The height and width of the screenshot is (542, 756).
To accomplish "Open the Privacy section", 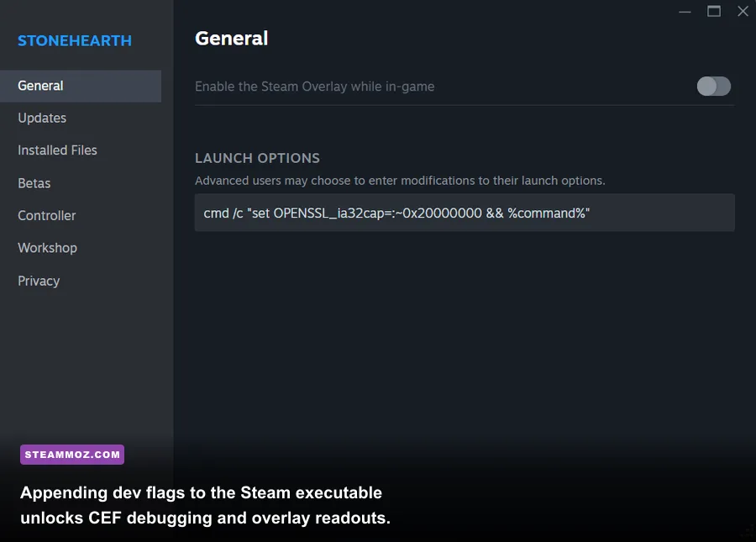I will pyautogui.click(x=39, y=281).
